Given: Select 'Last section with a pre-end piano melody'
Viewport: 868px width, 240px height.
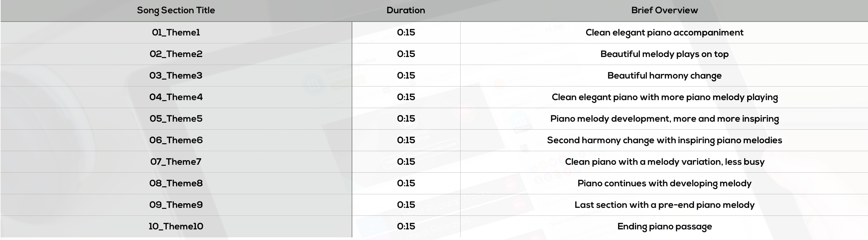Looking at the screenshot, I should [x=664, y=205].
